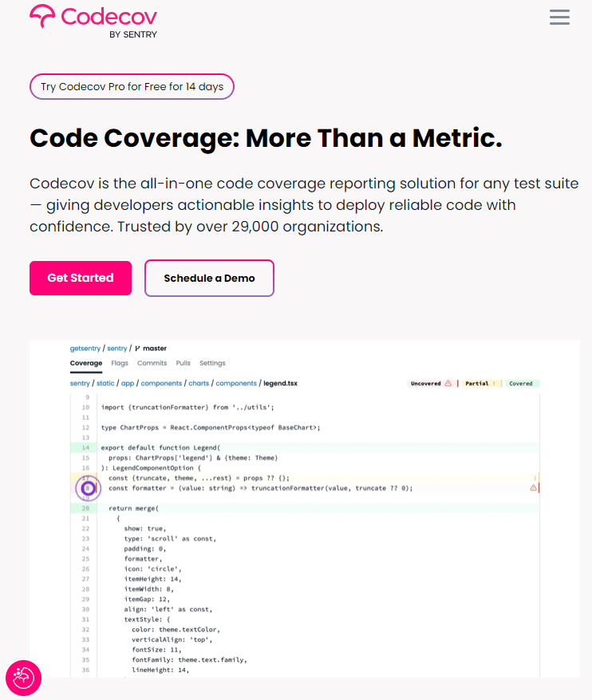The height and width of the screenshot is (700, 592).
Task: Select the Try Codecov Pro free trial pill
Action: point(131,86)
